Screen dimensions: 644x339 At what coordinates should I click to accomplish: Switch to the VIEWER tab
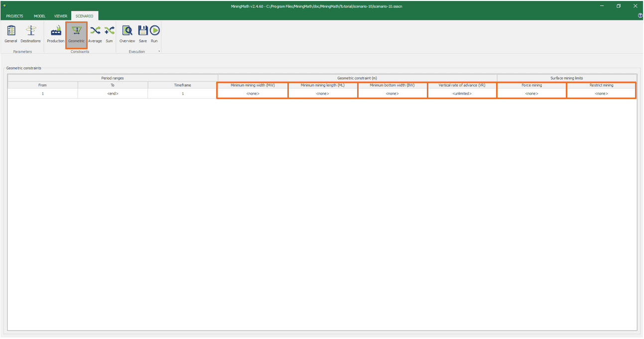(60, 16)
